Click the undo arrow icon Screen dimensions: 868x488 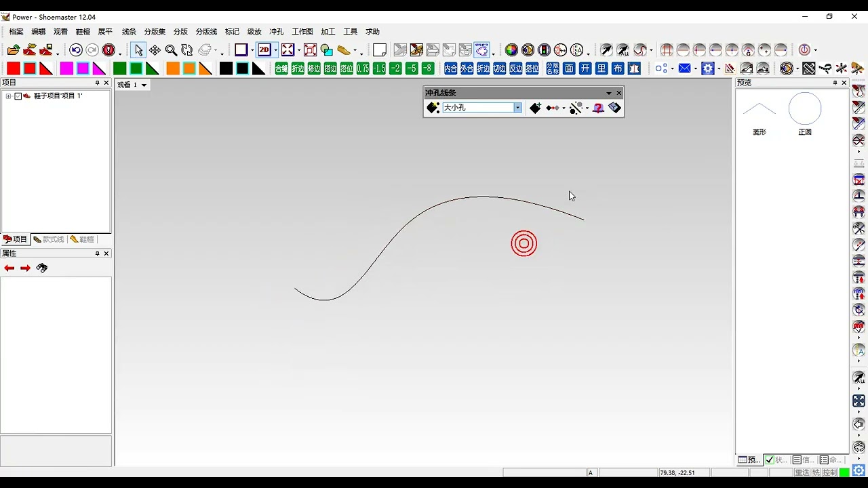75,50
